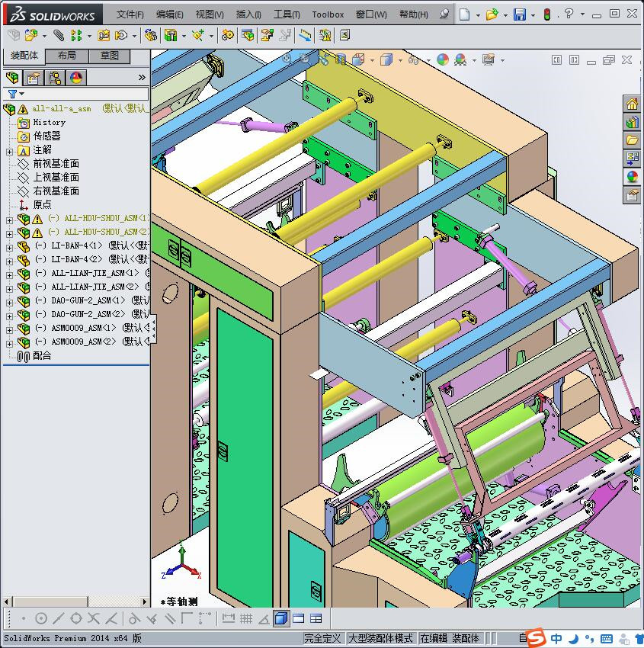The height and width of the screenshot is (648, 644).
Task: Open the 视图(V) menu
Action: (x=210, y=14)
